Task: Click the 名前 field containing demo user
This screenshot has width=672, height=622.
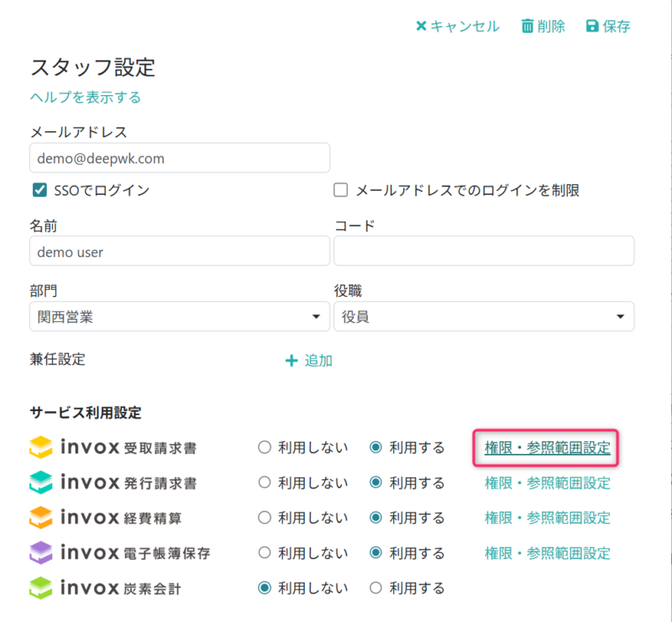Action: (180, 251)
